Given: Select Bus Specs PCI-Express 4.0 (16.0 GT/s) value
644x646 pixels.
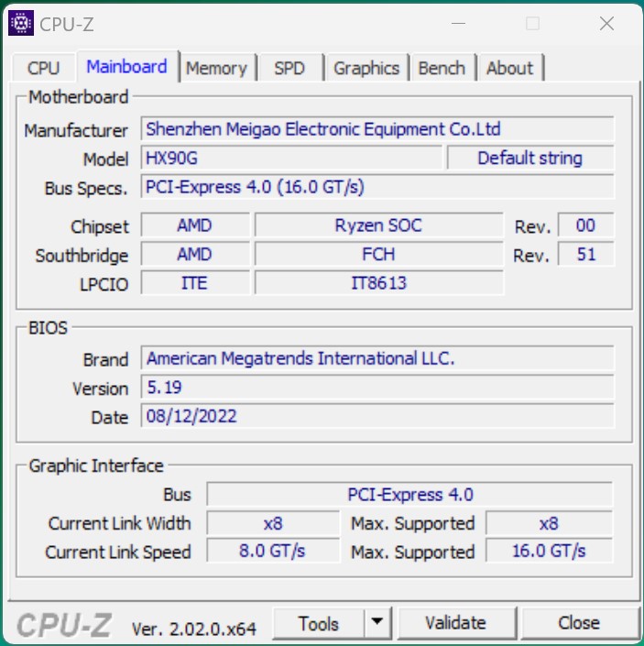Looking at the screenshot, I should (377, 187).
